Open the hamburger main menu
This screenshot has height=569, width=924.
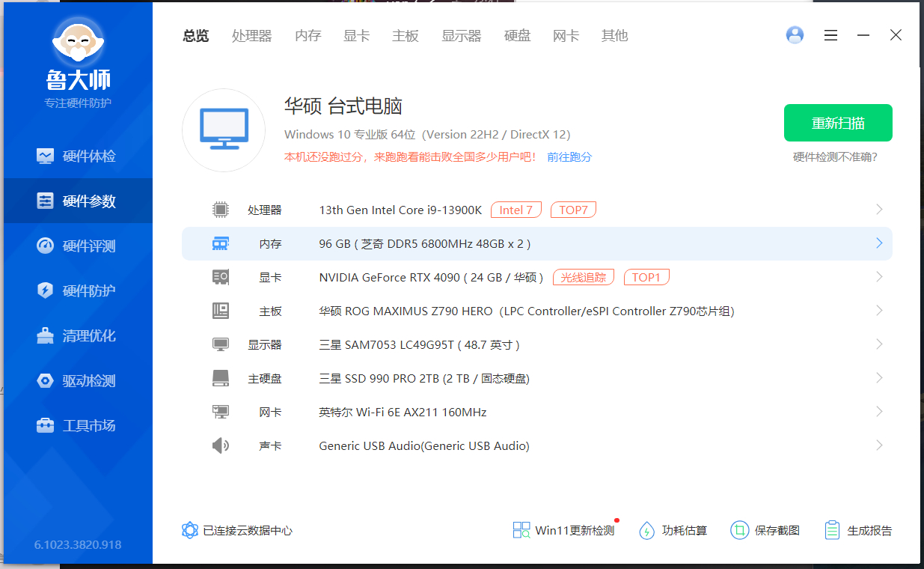830,35
